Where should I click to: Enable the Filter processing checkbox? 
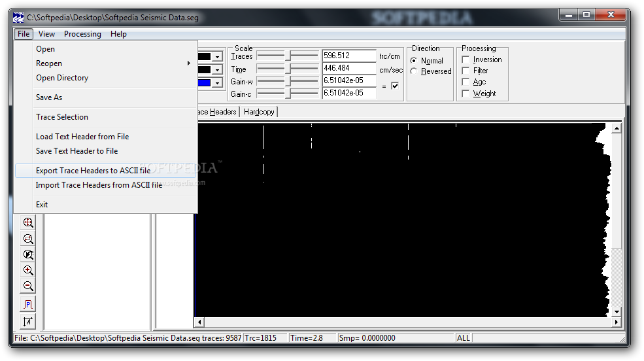[466, 71]
